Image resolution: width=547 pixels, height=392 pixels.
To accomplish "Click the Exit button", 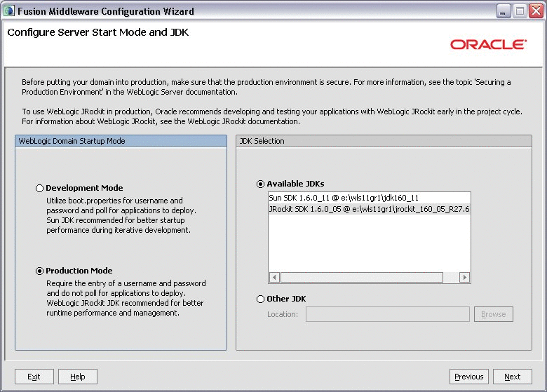I will [34, 377].
